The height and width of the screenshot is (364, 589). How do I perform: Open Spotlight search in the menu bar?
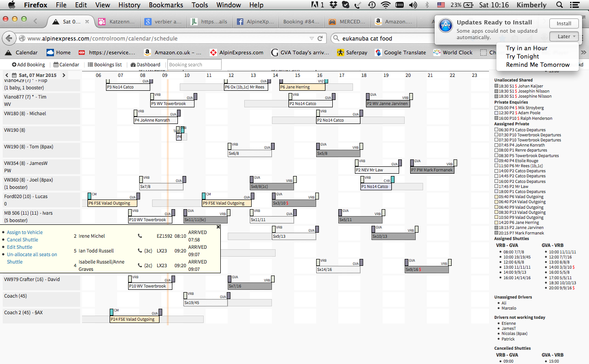coord(560,5)
